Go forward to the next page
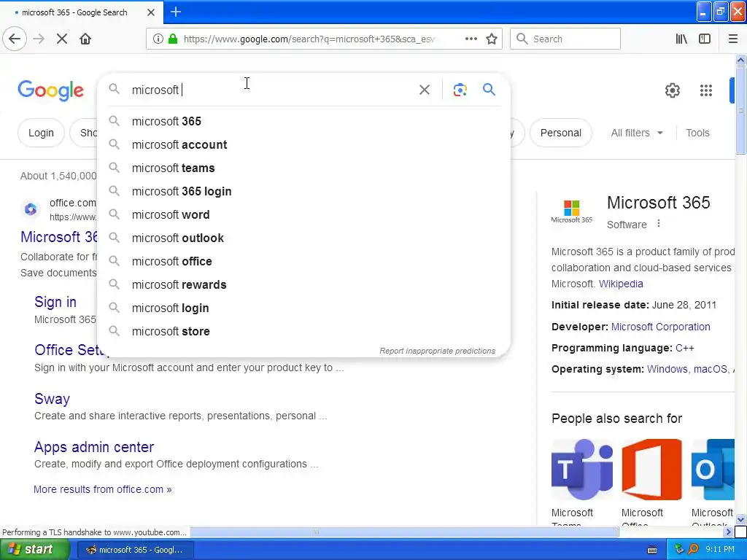 [x=39, y=39]
